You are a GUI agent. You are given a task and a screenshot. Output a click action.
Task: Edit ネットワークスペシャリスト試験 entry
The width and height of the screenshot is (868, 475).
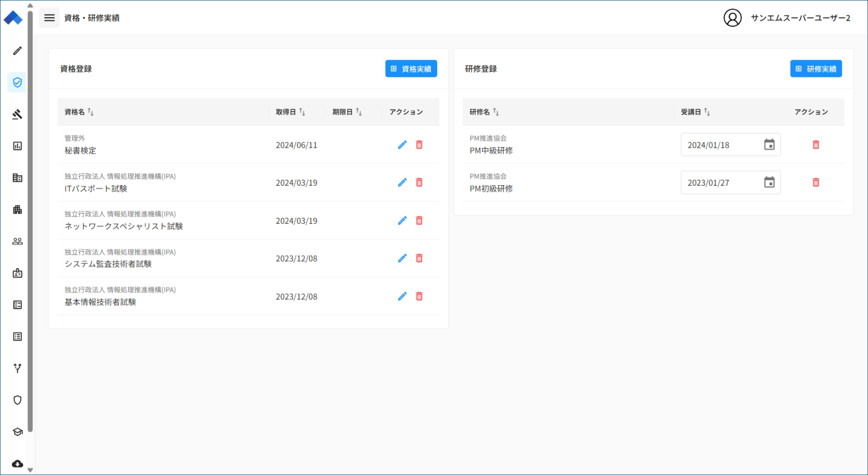point(403,221)
